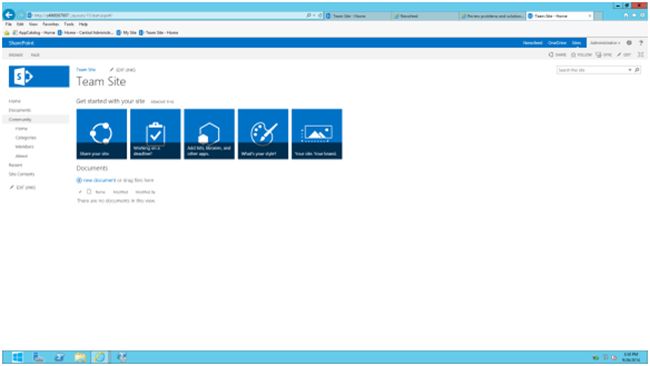Click Categories under Community

[x=26, y=138]
